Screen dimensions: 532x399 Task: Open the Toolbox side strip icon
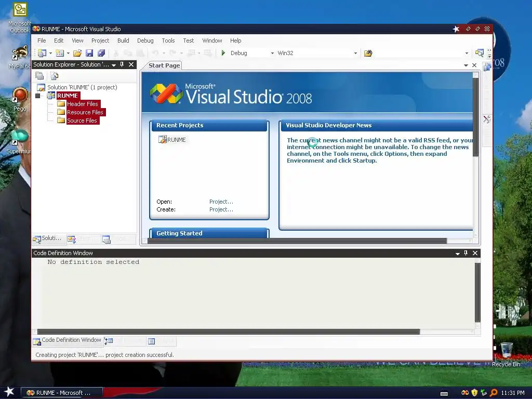[487, 119]
